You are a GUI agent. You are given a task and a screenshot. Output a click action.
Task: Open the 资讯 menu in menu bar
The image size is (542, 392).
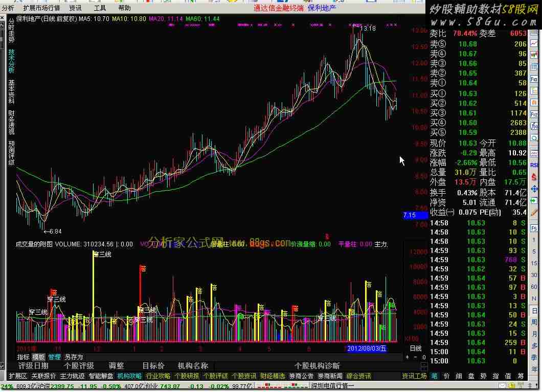coord(75,8)
